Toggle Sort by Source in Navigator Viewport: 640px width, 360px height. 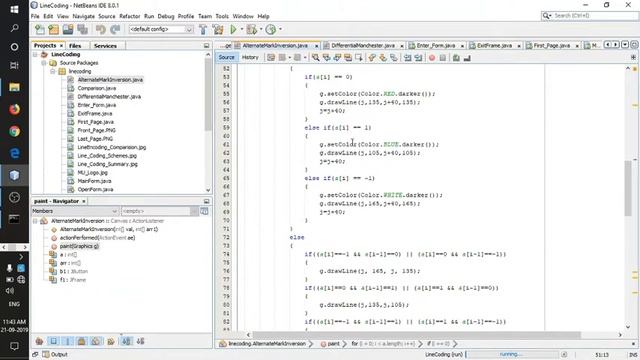click(x=140, y=341)
